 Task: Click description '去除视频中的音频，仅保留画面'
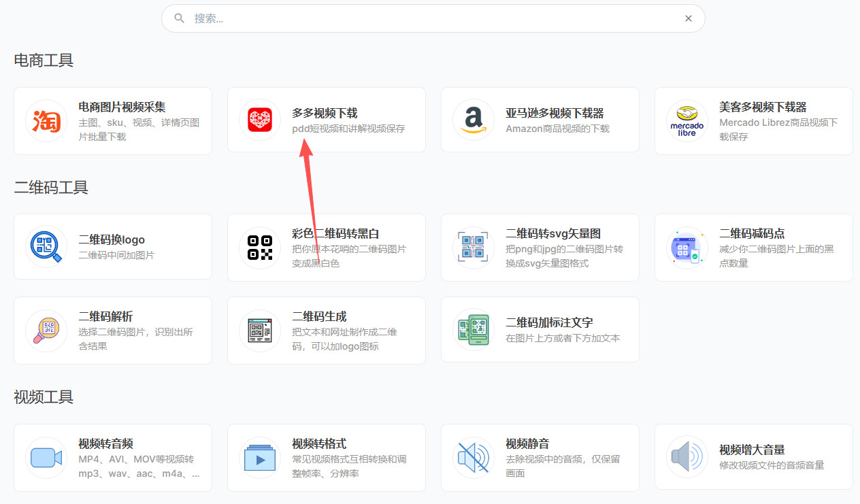tap(563, 466)
